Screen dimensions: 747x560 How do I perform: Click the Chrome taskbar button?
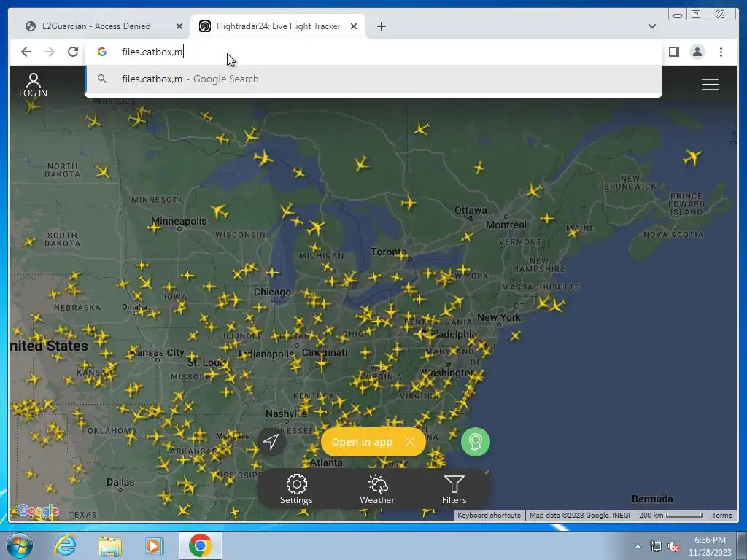(x=200, y=545)
